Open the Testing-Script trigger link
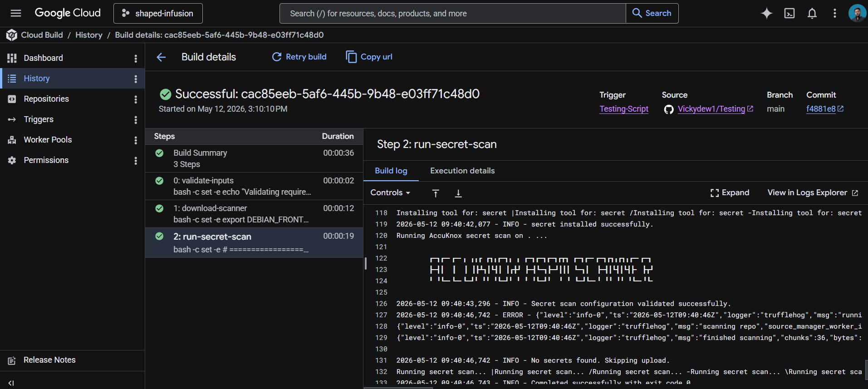Viewport: 868px width, 389px height. (624, 109)
